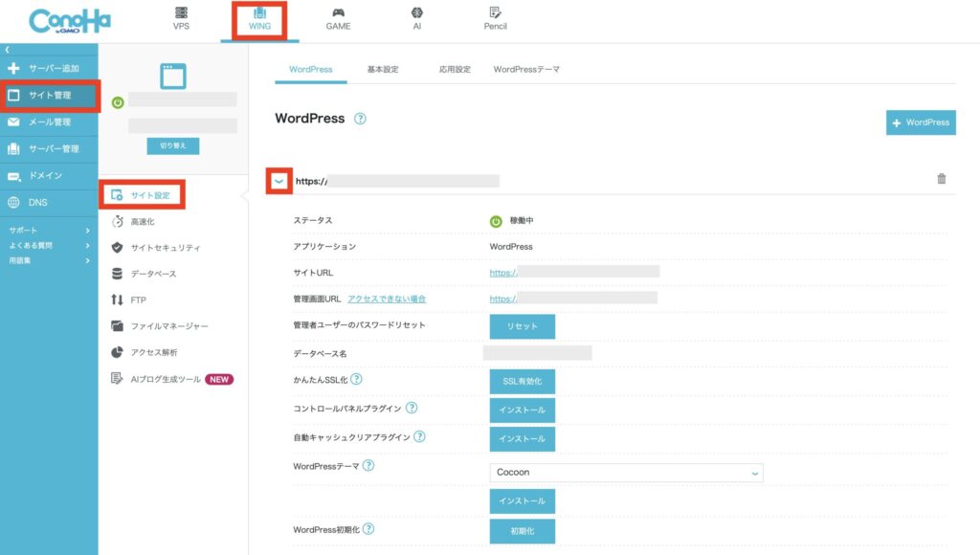
Task: Open the help icon beside かんたんSSL化
Action: [x=356, y=380]
